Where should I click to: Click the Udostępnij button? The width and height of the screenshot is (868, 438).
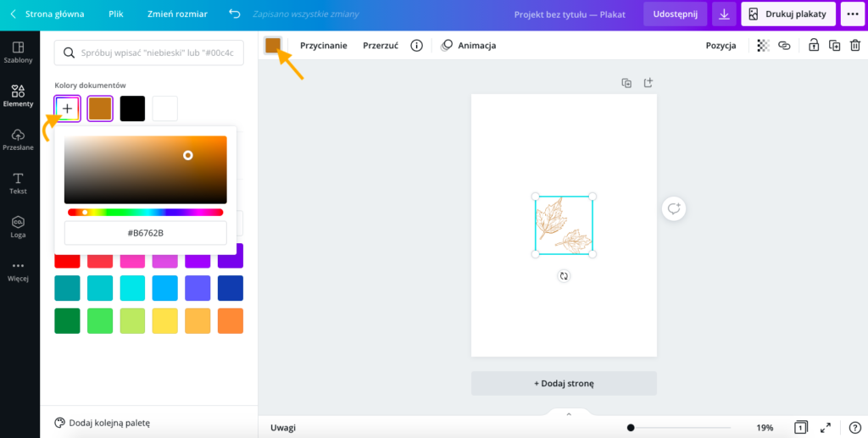pyautogui.click(x=675, y=14)
